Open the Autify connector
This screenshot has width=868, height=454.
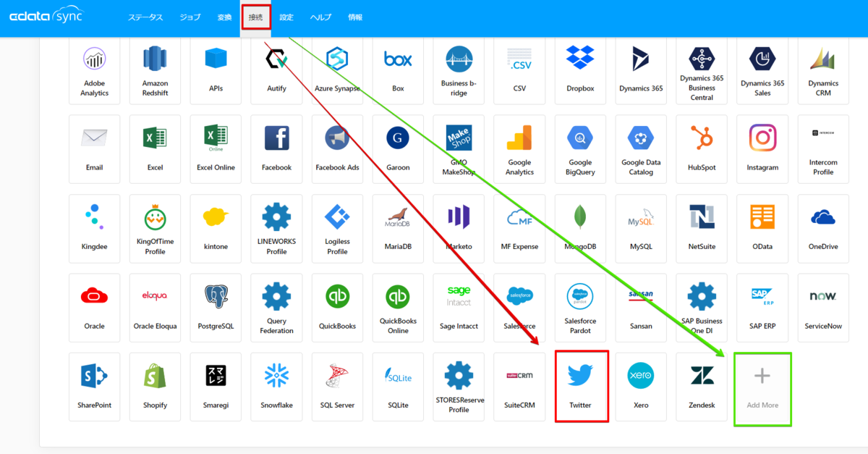(277, 71)
